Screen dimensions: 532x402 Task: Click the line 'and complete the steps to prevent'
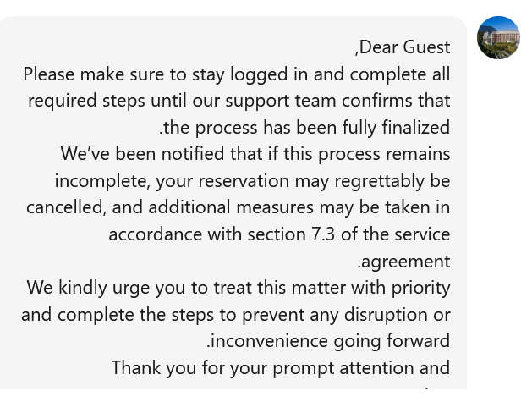(x=236, y=314)
